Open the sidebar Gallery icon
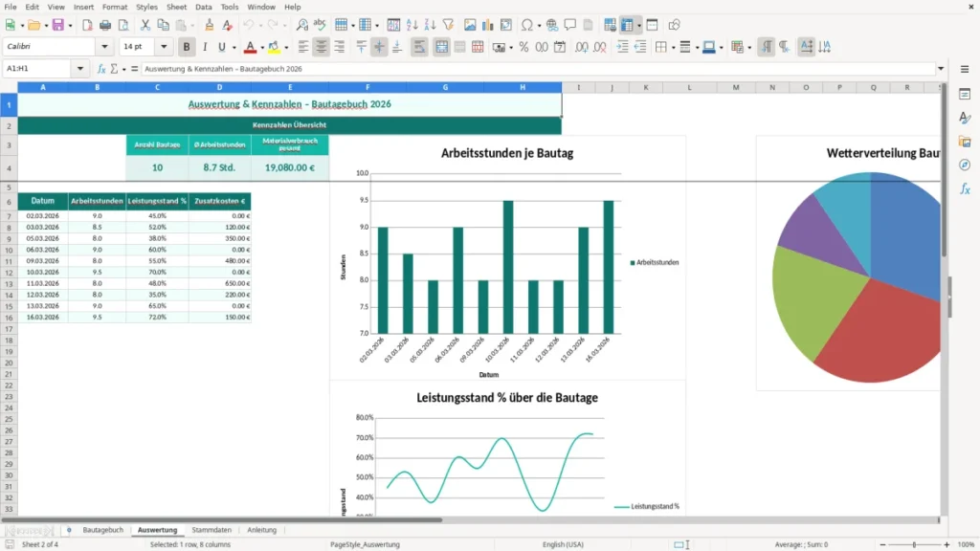 (x=965, y=142)
